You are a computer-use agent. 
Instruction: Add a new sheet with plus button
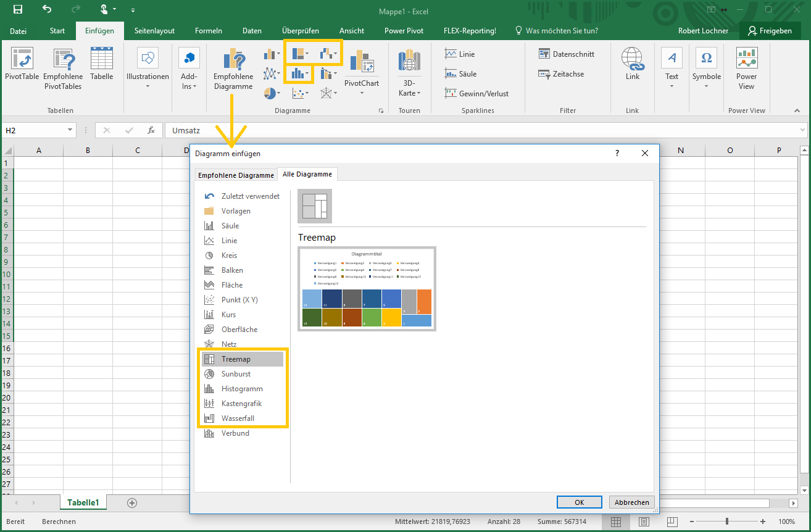[x=131, y=503]
